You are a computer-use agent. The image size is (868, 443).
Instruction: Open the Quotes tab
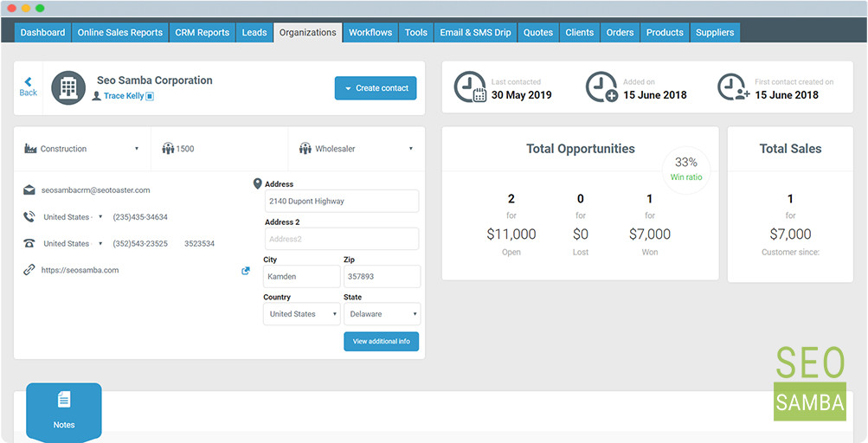click(538, 33)
